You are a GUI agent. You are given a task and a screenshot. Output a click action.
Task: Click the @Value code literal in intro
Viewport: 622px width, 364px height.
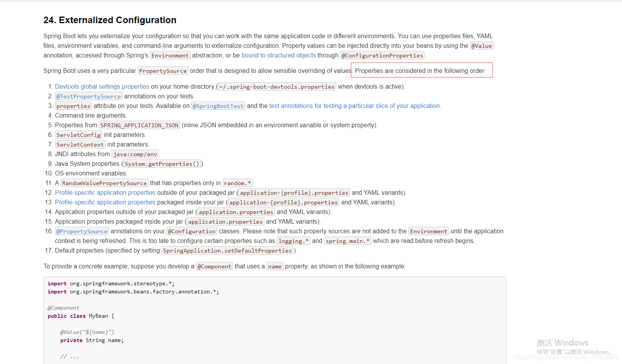pyautogui.click(x=482, y=46)
